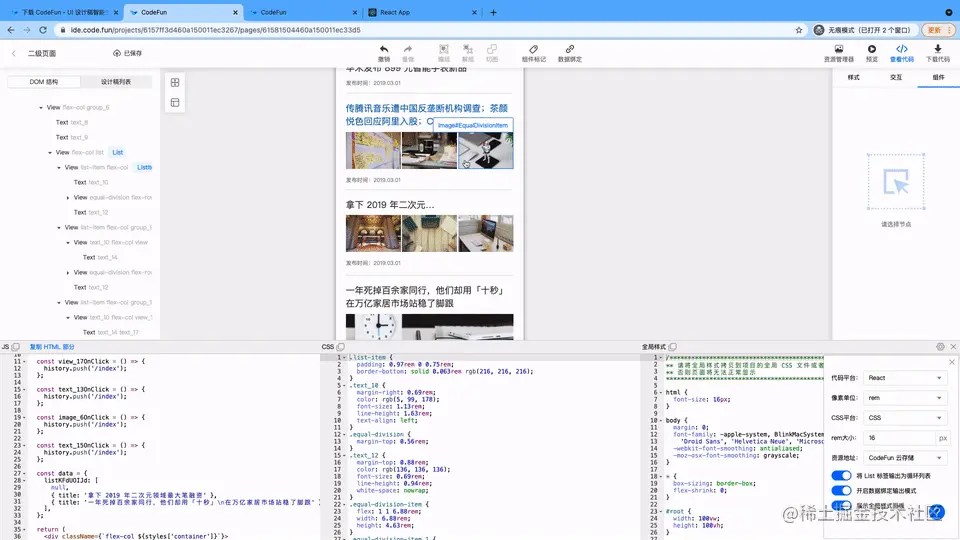Copy global styles (全局样式) with copy icon
960x540 pixels.
pos(673,347)
